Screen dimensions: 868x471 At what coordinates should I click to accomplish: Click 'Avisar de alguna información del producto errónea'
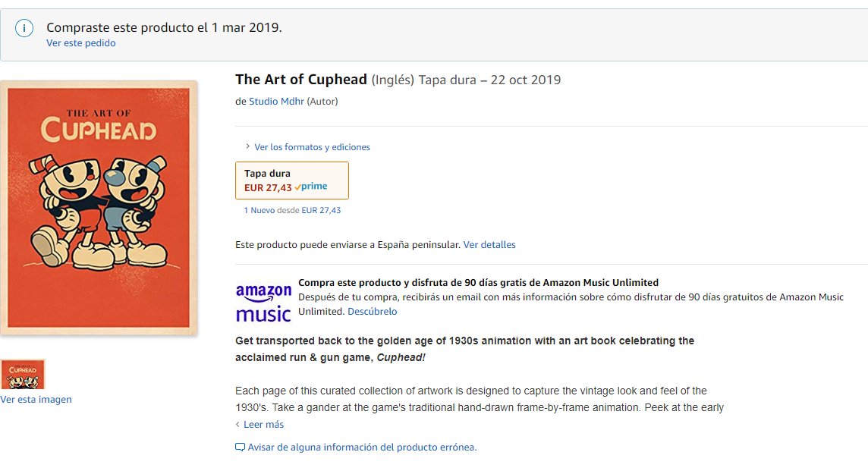point(362,447)
